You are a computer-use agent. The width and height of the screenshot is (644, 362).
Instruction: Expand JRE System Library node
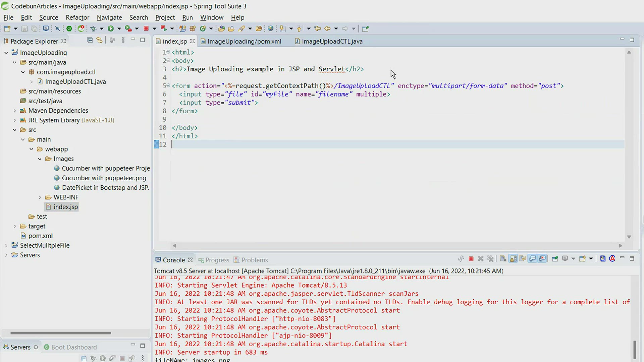pyautogui.click(x=14, y=120)
